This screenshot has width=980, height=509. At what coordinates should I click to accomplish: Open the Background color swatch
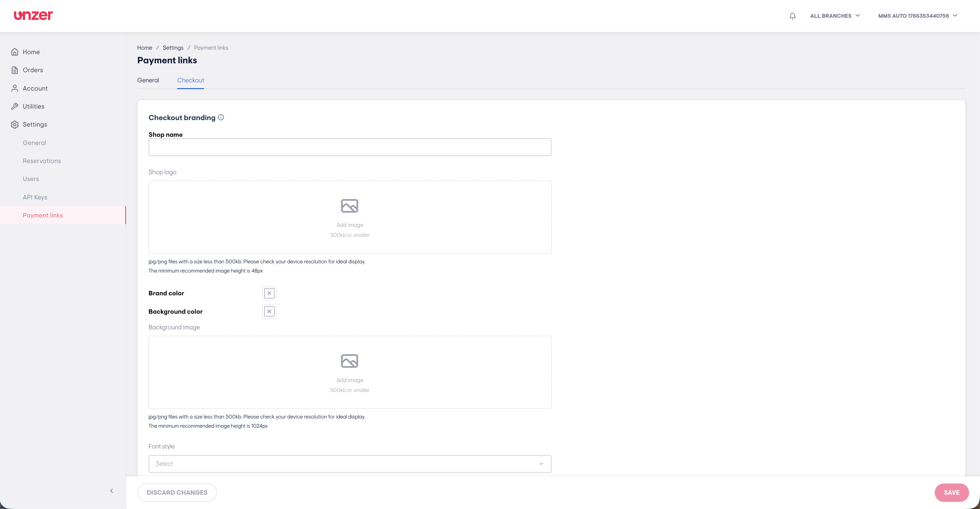[269, 312]
